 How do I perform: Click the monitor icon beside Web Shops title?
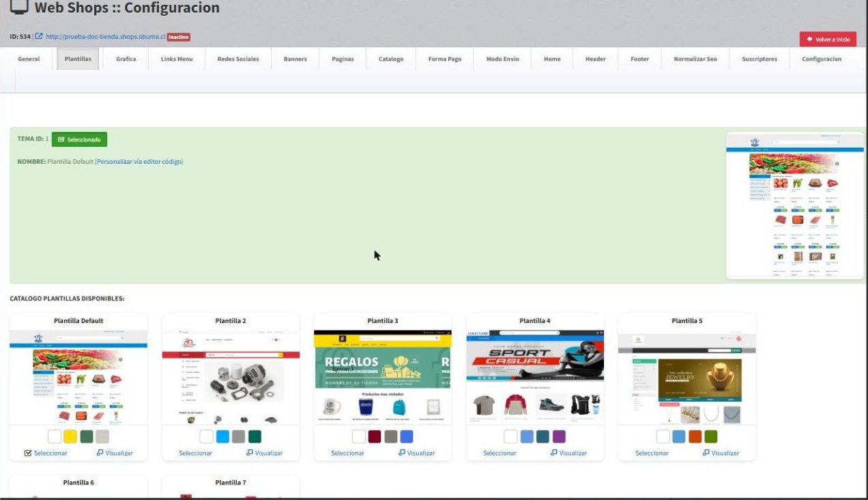point(19,8)
